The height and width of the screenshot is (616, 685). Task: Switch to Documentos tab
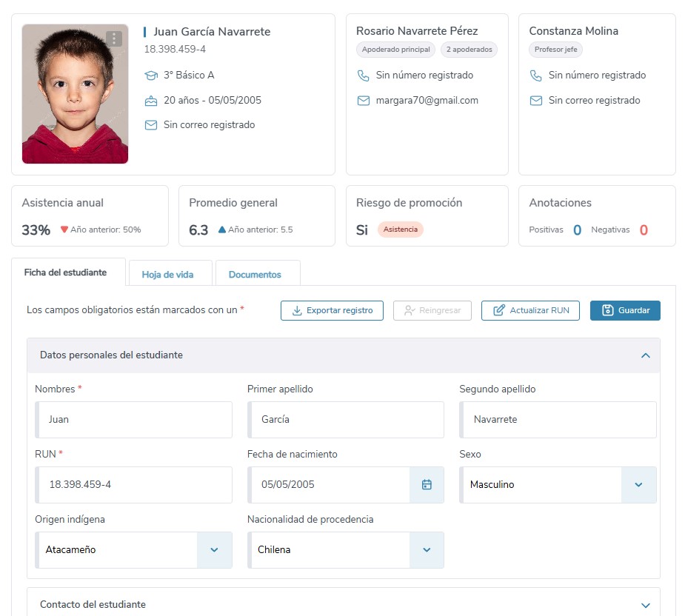255,275
